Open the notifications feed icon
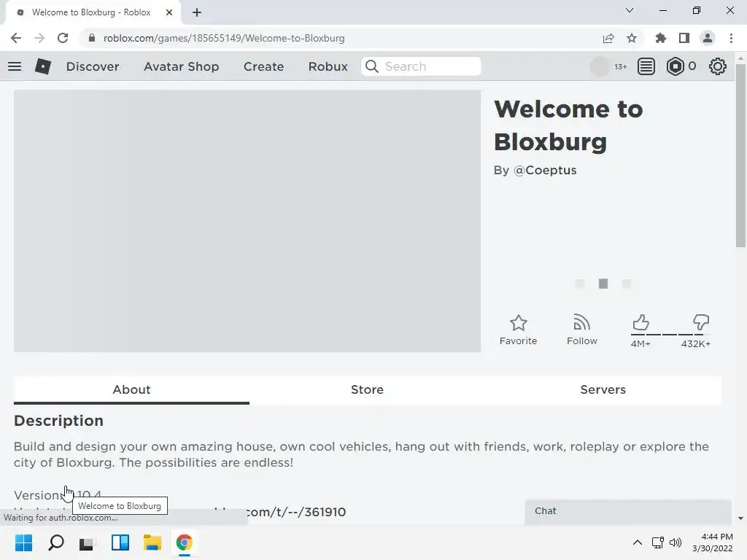747x560 pixels. (x=646, y=66)
